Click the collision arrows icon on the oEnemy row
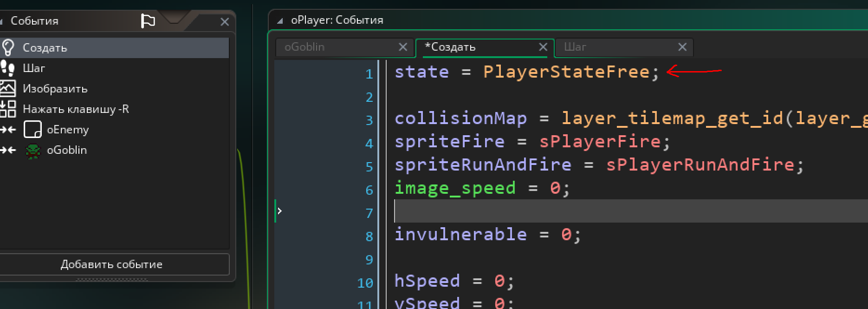The height and width of the screenshot is (309, 868). point(8,130)
